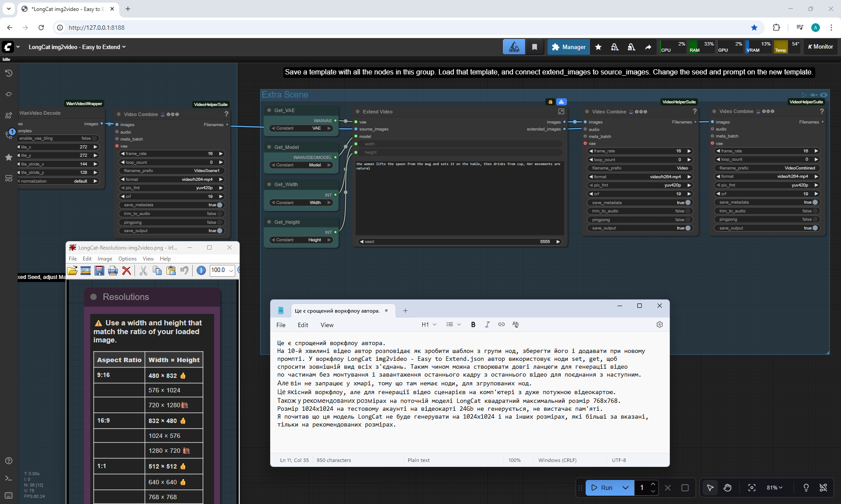
Task: Expand the Run button dropdown arrow
Action: coord(625,487)
